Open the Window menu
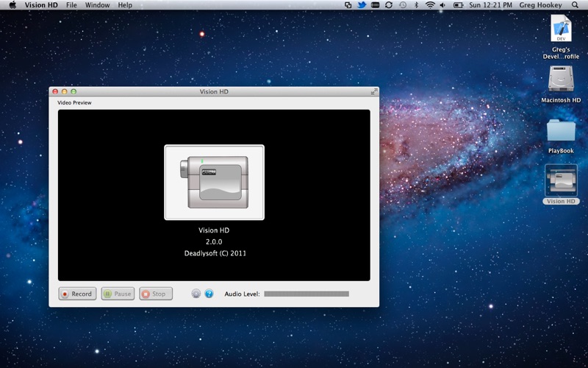Screen dimensions: 588x368 [97, 5]
